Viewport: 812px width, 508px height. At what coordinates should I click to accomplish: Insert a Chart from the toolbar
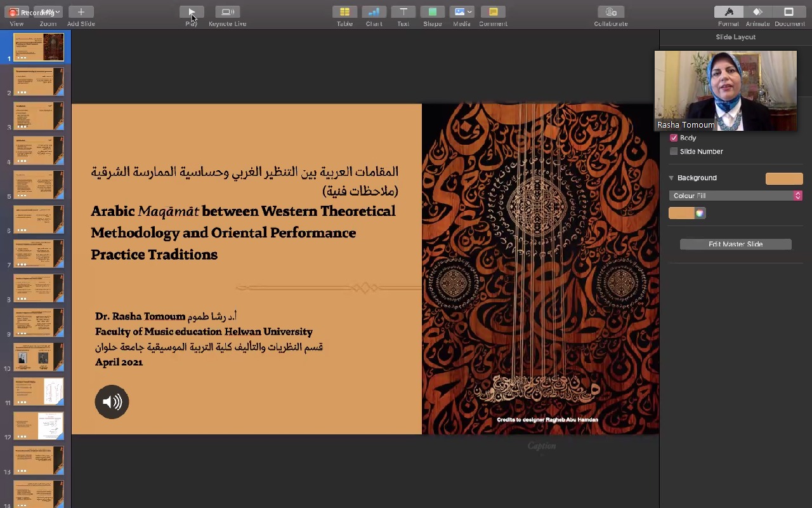[x=374, y=12]
